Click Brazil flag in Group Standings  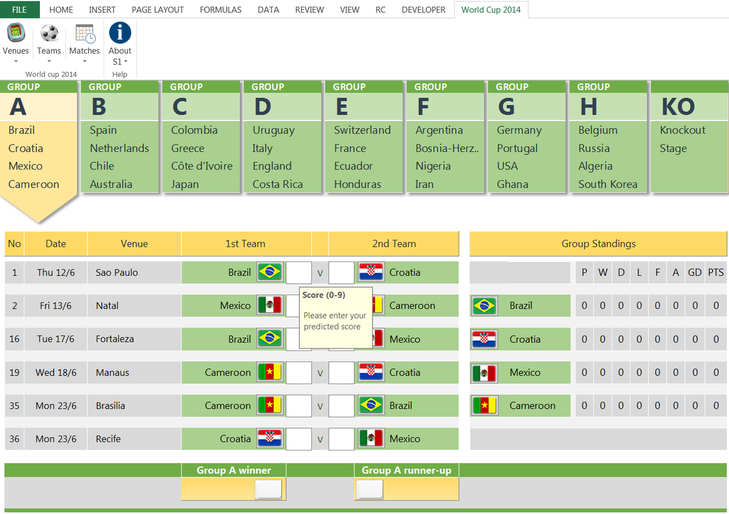pos(484,305)
